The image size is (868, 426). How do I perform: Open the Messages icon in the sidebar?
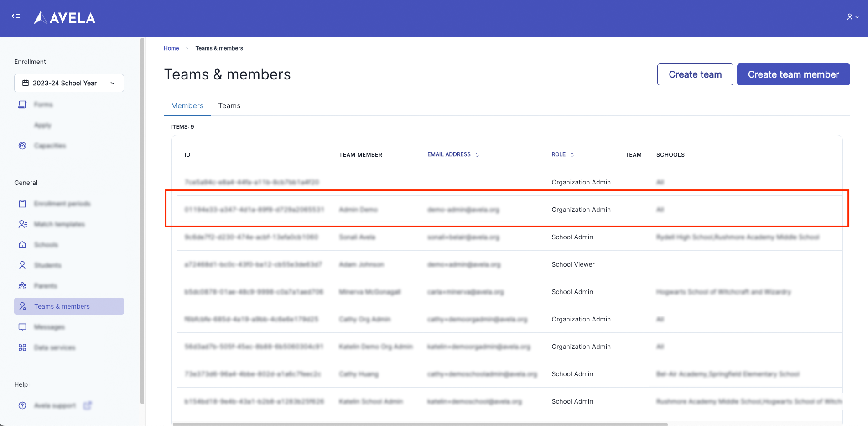click(22, 327)
